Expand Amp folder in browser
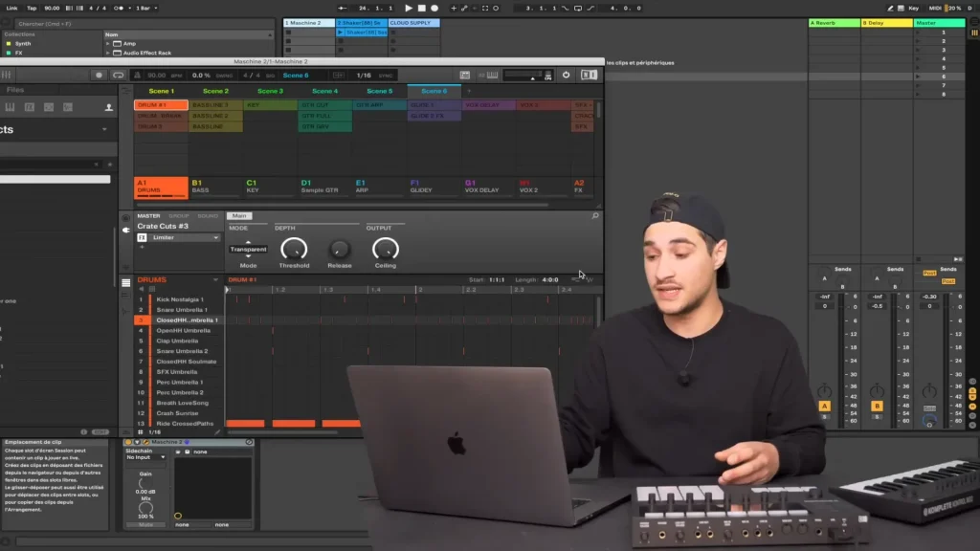Image resolution: width=980 pixels, height=551 pixels. (x=107, y=44)
